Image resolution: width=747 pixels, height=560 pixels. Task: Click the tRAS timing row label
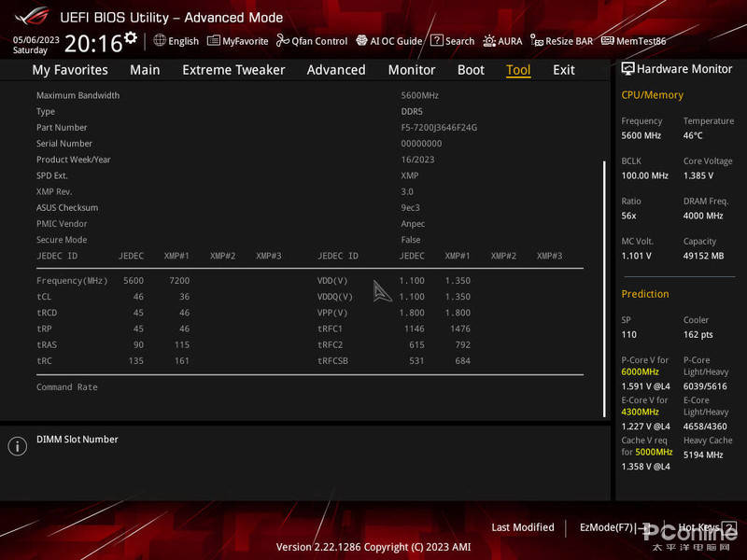point(47,344)
